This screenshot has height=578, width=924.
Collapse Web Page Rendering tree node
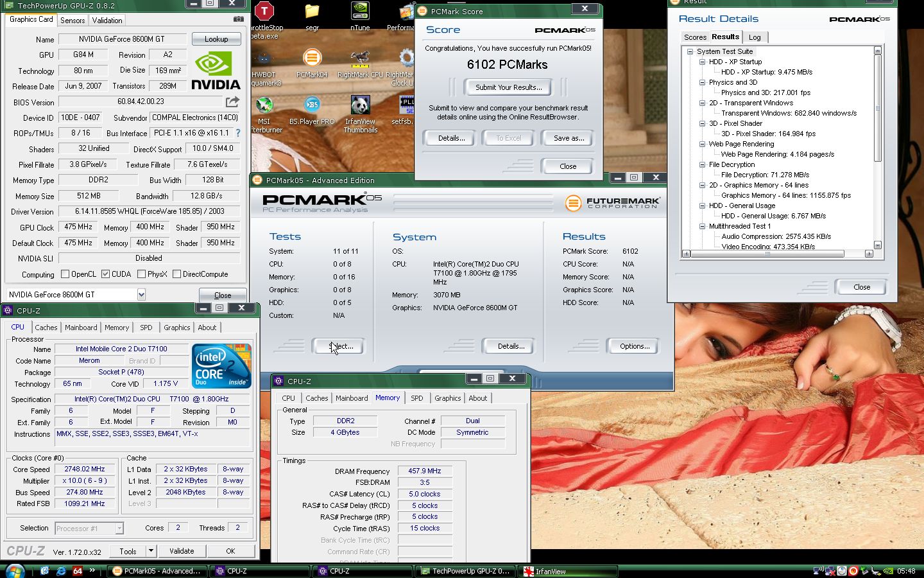click(702, 144)
